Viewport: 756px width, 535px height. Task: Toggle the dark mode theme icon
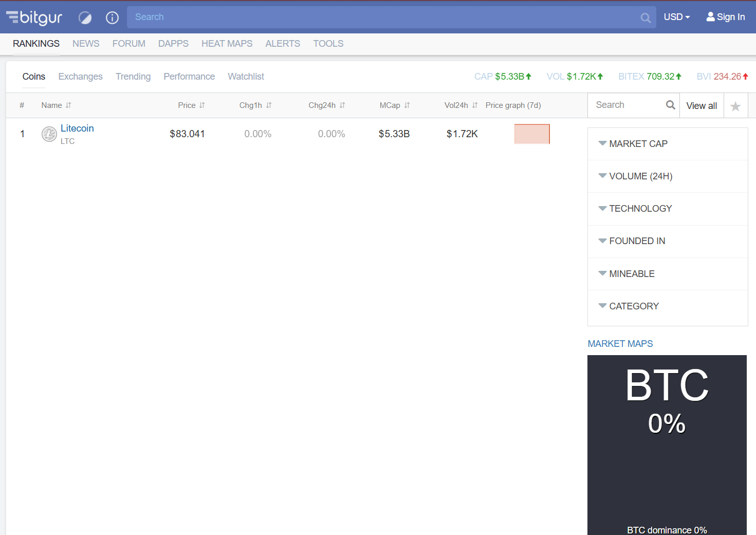[85, 18]
